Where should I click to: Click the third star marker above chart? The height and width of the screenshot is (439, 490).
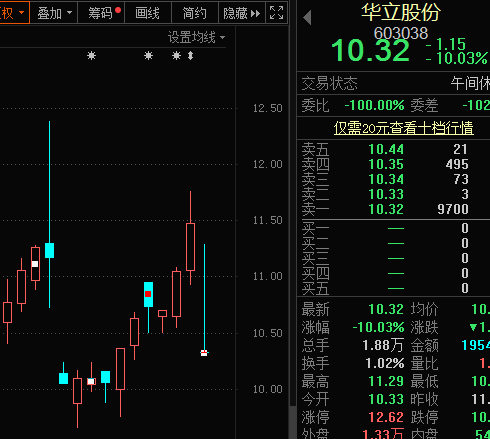(176, 55)
